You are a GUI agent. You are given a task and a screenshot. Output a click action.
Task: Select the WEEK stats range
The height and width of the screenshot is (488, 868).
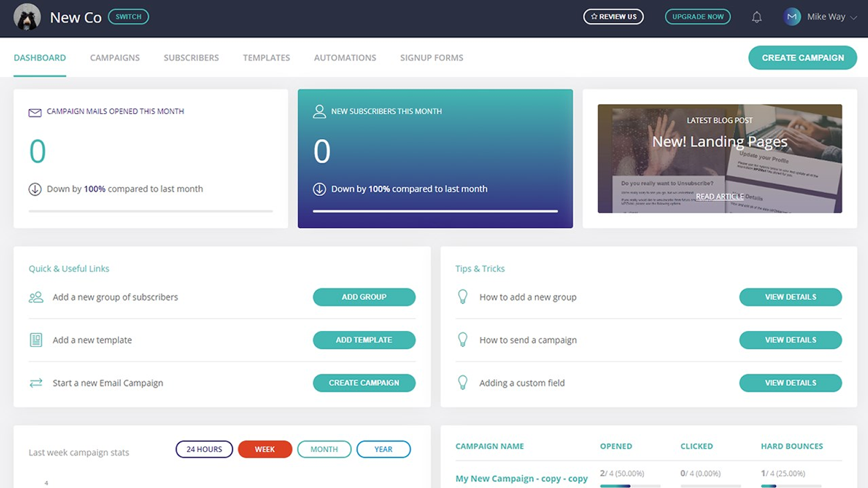(x=265, y=449)
